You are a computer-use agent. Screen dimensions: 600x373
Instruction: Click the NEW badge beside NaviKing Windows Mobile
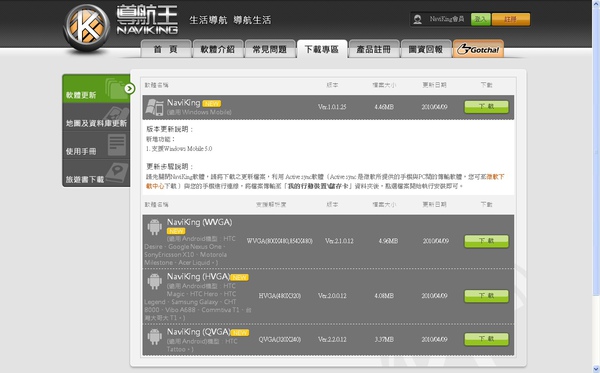tap(212, 104)
